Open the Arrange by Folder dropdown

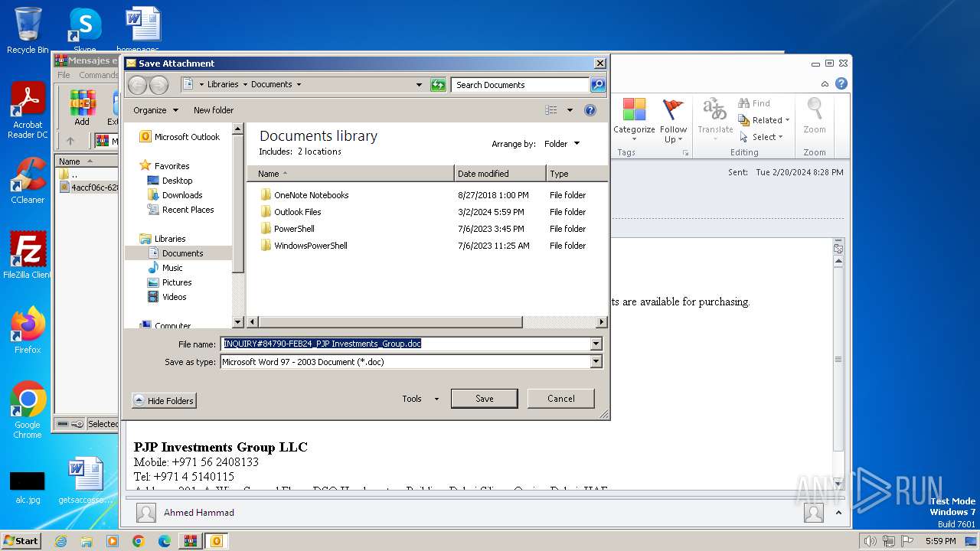click(562, 144)
